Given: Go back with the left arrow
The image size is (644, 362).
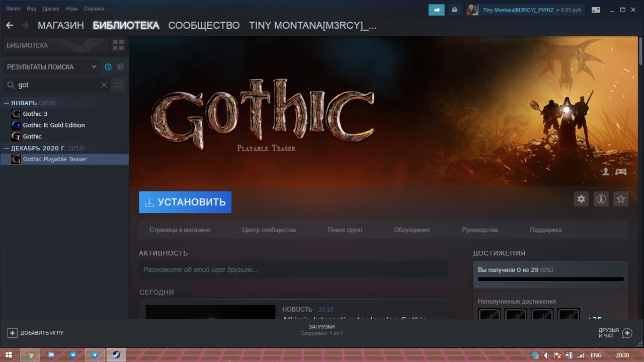Looking at the screenshot, I should 10,25.
